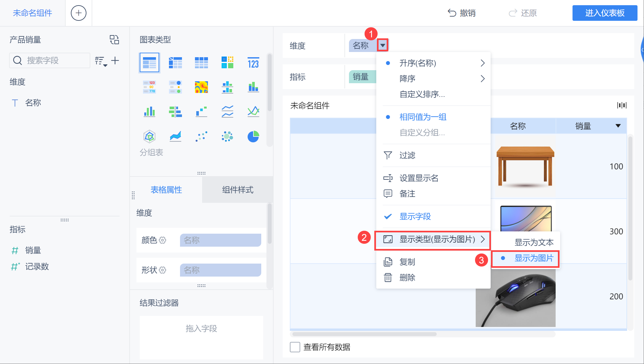
Task: Choose 设置显示名 from context menu
Action: pos(419,178)
